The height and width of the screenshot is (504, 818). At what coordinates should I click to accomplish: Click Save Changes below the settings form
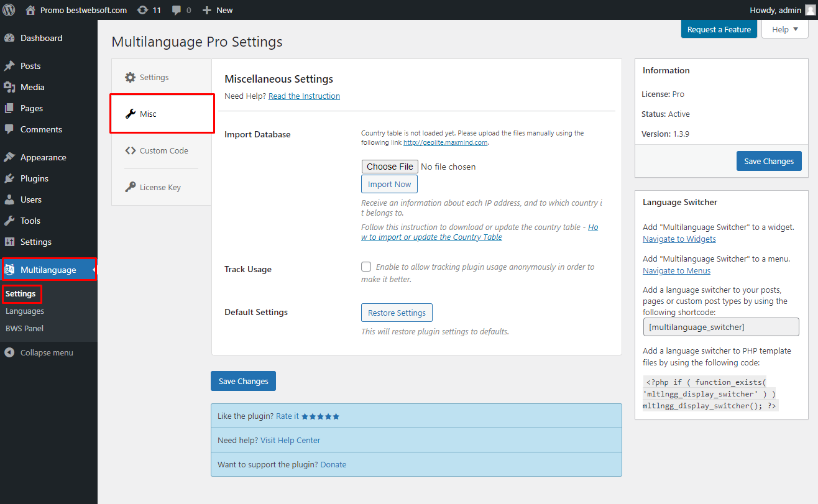tap(244, 381)
